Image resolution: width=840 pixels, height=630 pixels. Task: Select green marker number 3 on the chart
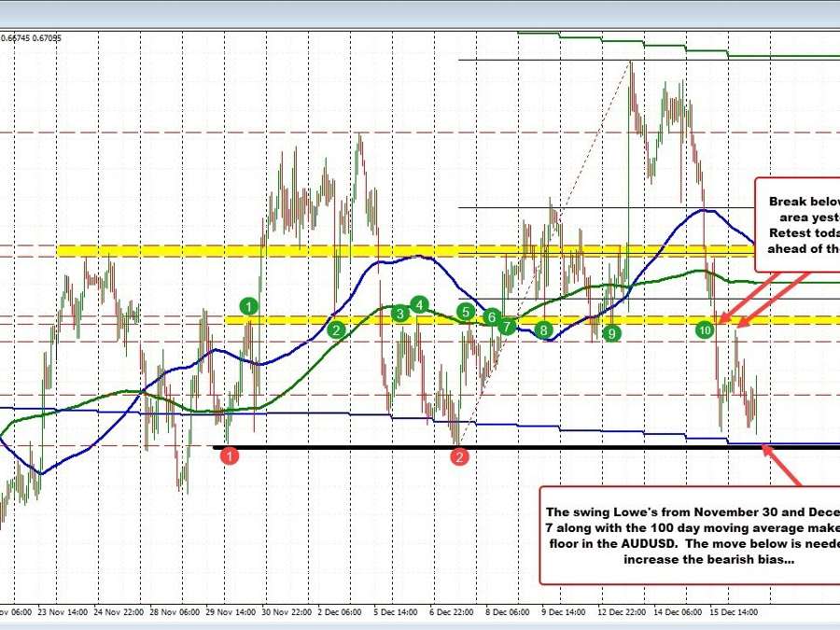(x=401, y=314)
